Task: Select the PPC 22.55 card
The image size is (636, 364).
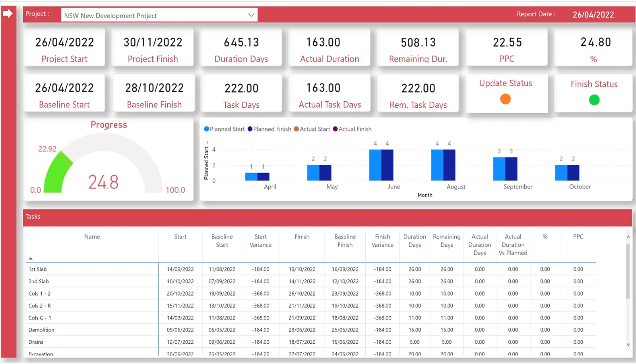Action: (x=507, y=47)
